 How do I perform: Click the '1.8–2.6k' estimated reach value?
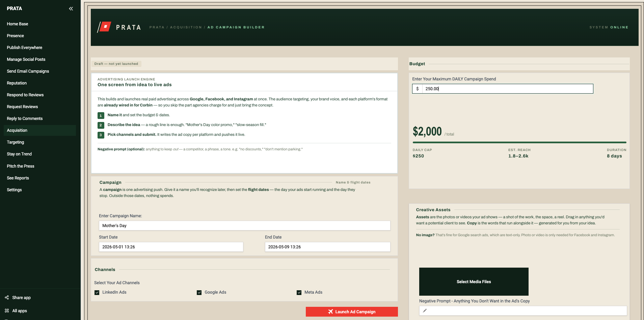pyautogui.click(x=518, y=156)
